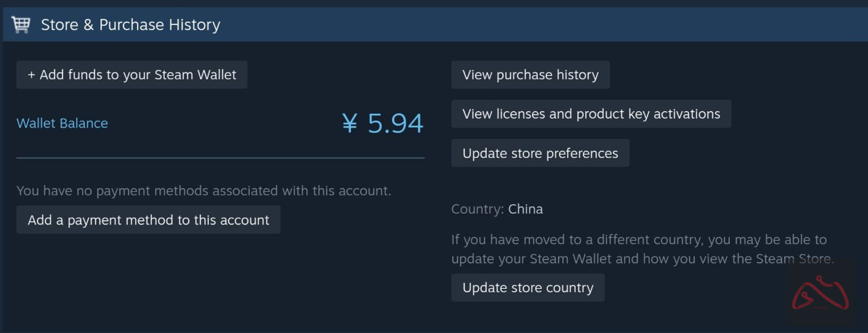Add a payment method to this account

149,220
